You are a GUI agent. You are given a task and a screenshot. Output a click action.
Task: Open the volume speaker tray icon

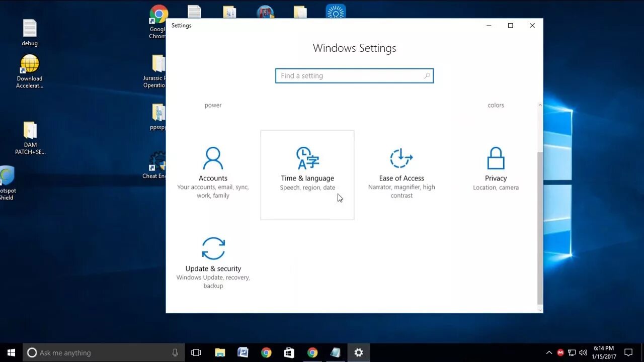tap(583, 352)
